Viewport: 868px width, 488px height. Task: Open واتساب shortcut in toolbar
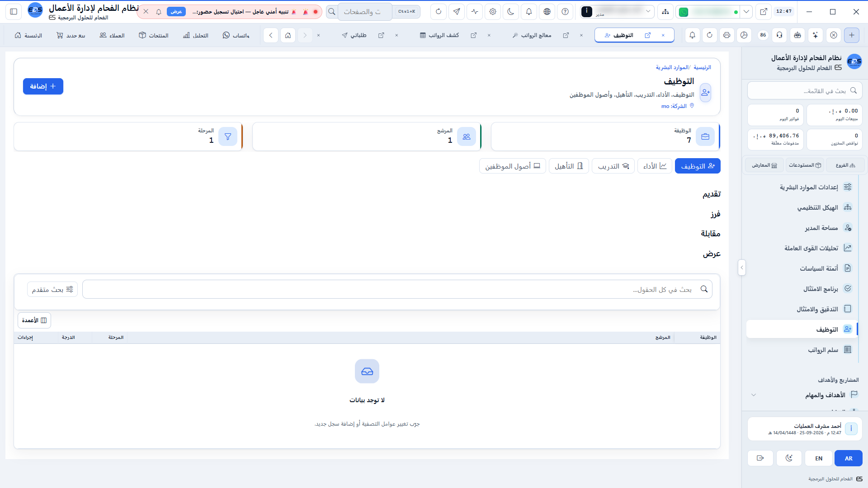(x=236, y=35)
